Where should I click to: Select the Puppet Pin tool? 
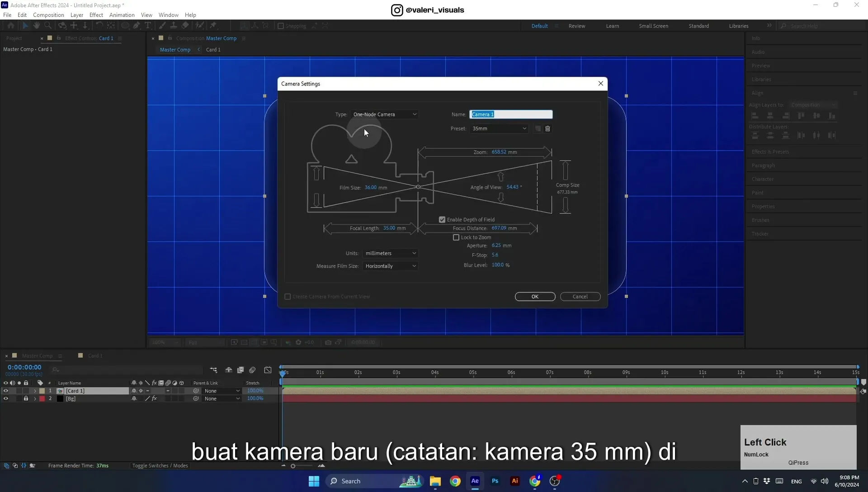213,26
